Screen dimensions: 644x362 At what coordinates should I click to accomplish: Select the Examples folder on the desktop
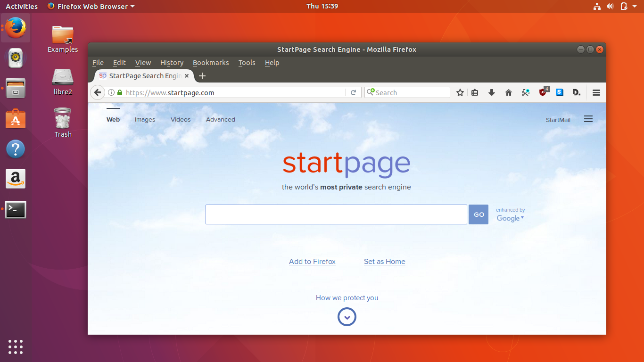[x=63, y=39]
